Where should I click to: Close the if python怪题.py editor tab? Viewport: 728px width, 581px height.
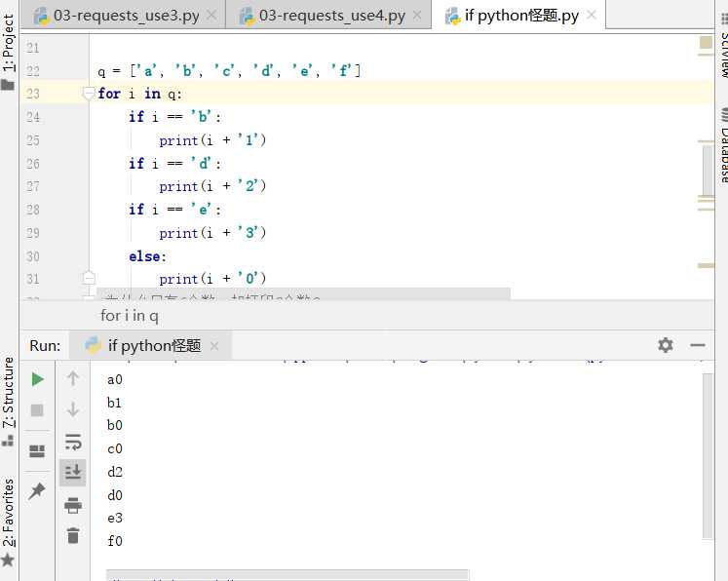click(x=591, y=16)
